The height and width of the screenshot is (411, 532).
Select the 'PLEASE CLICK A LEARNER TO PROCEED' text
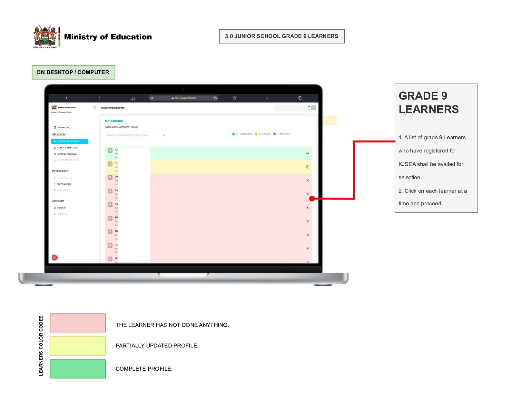(x=122, y=127)
